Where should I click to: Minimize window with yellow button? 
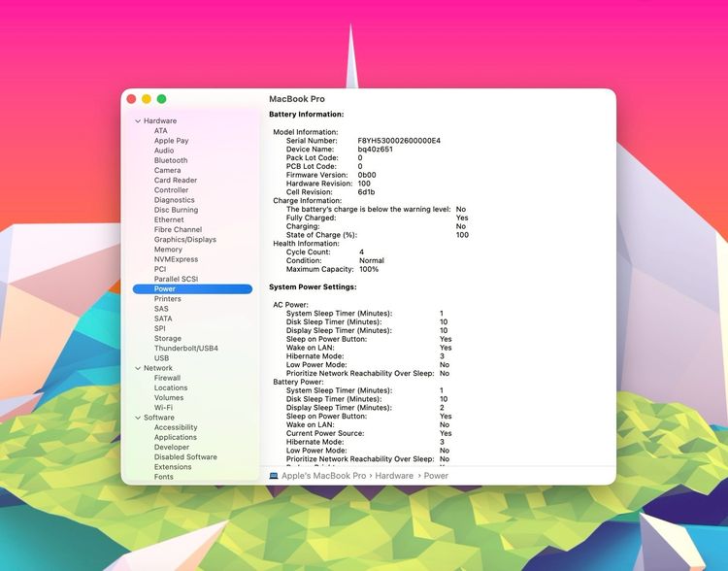(147, 99)
